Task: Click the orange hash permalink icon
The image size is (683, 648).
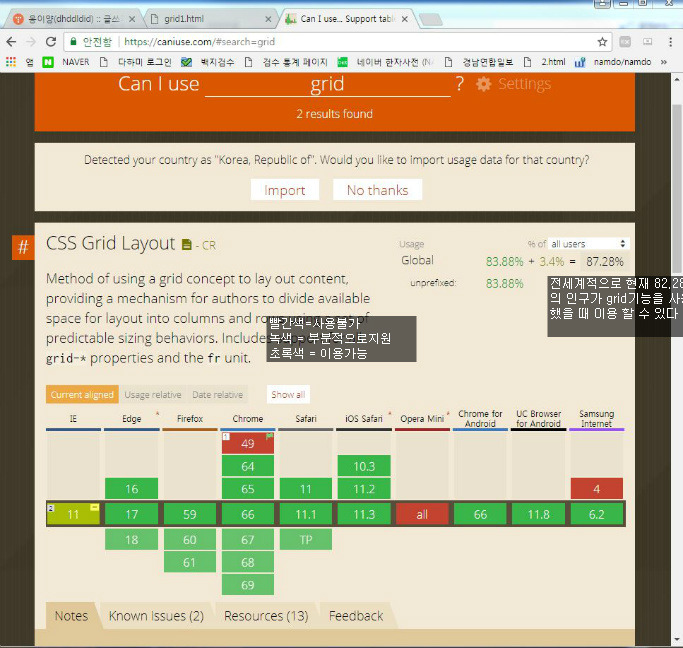Action: [x=23, y=247]
